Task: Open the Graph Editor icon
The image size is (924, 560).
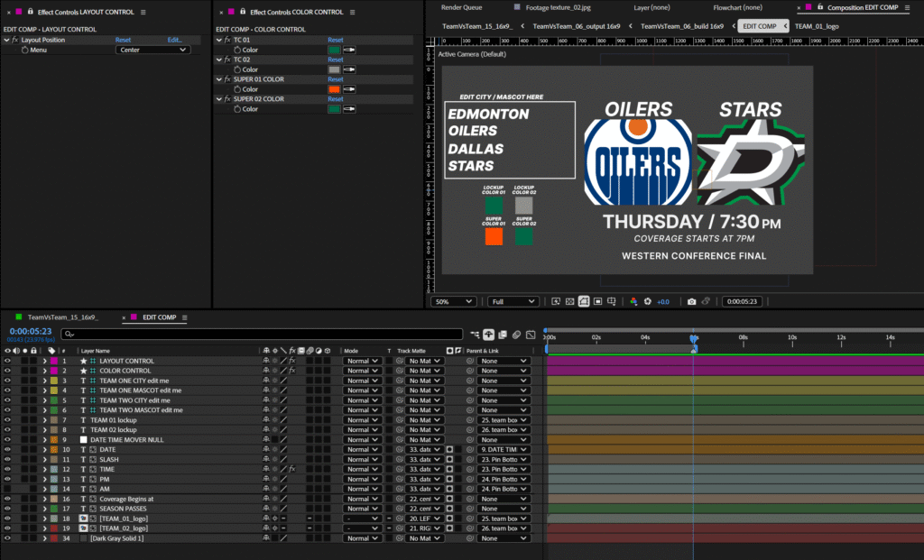Action: 531,335
